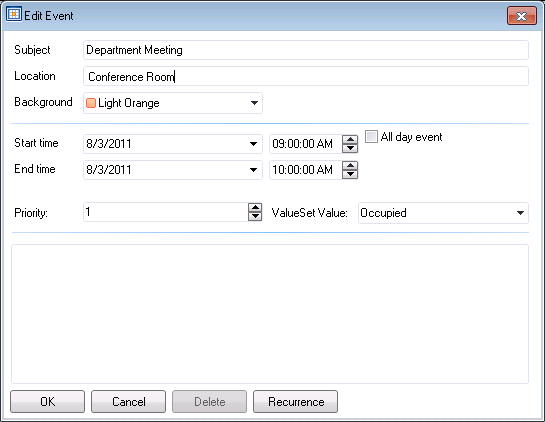545x422 pixels.
Task: Open the Recurrence settings
Action: pyautogui.click(x=296, y=402)
